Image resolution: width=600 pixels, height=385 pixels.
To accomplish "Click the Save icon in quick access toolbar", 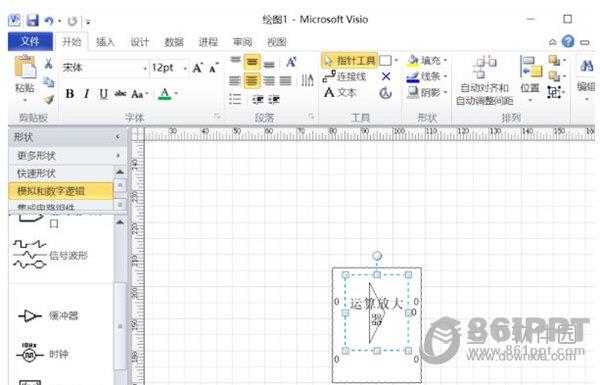I will click(33, 20).
